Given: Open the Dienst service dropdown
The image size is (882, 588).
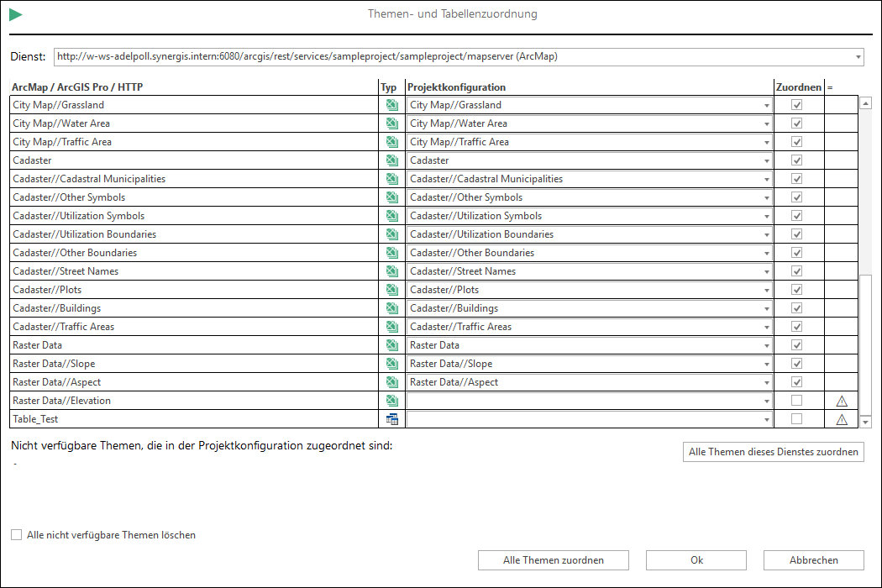Looking at the screenshot, I should tap(860, 56).
